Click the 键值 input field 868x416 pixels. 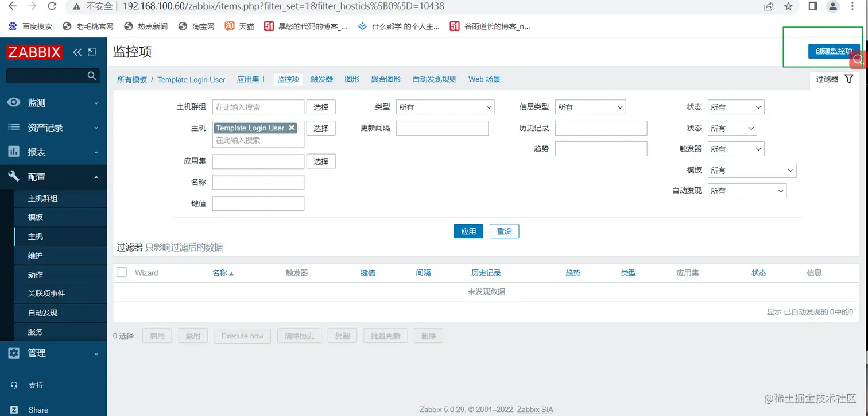click(x=258, y=203)
